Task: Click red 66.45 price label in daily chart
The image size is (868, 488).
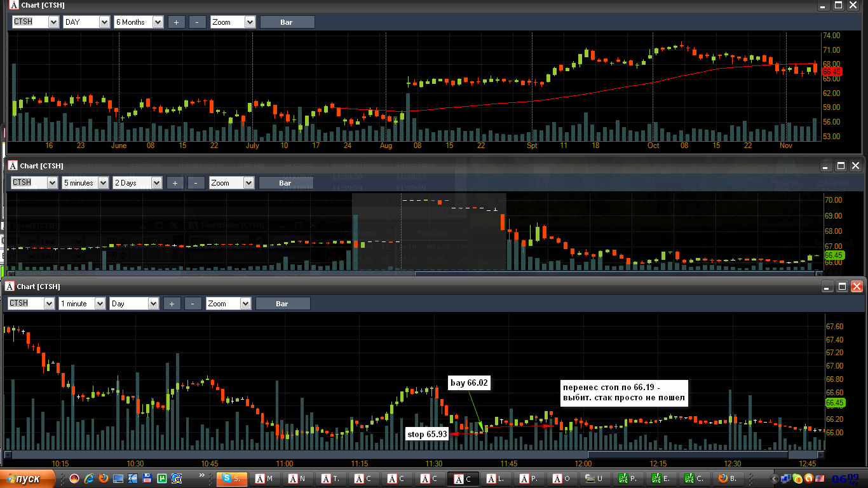Action: (832, 72)
